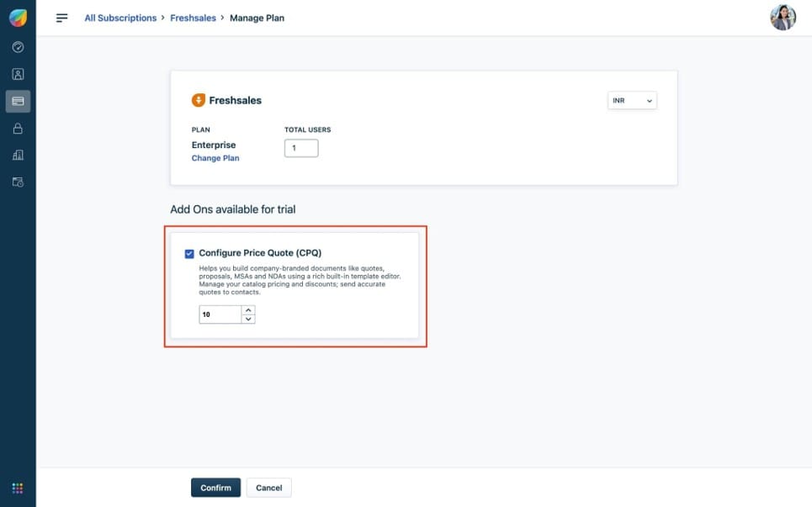Focus the Total Users input field
Screen dimensions: 812x507
point(301,148)
